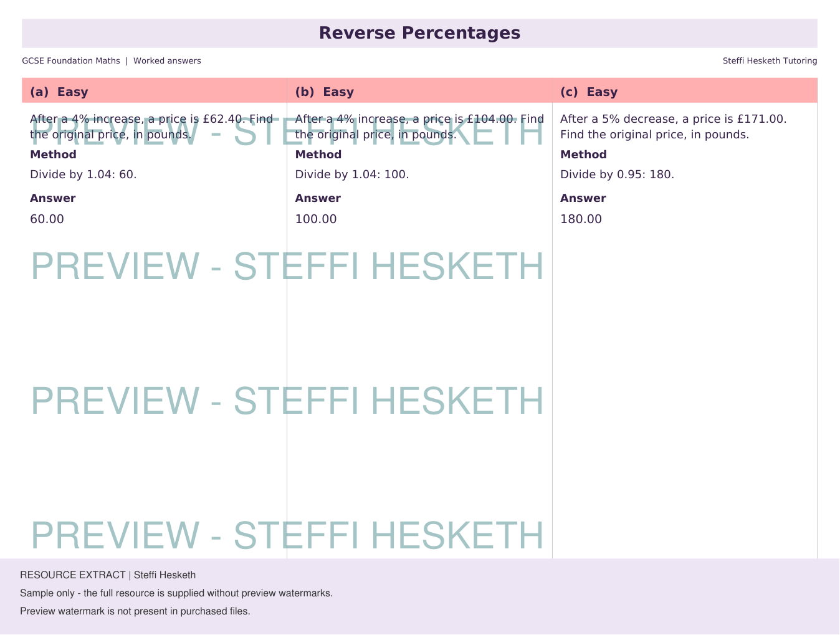The height and width of the screenshot is (635, 840).
Task: Select the "Divide by 0.95: 180." method line
Action: click(617, 174)
